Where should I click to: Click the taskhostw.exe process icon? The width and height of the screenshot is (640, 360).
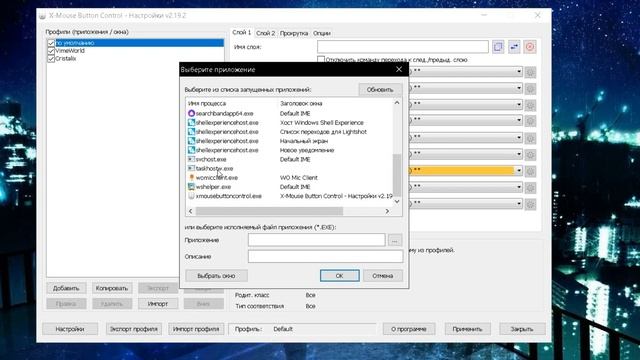point(191,168)
